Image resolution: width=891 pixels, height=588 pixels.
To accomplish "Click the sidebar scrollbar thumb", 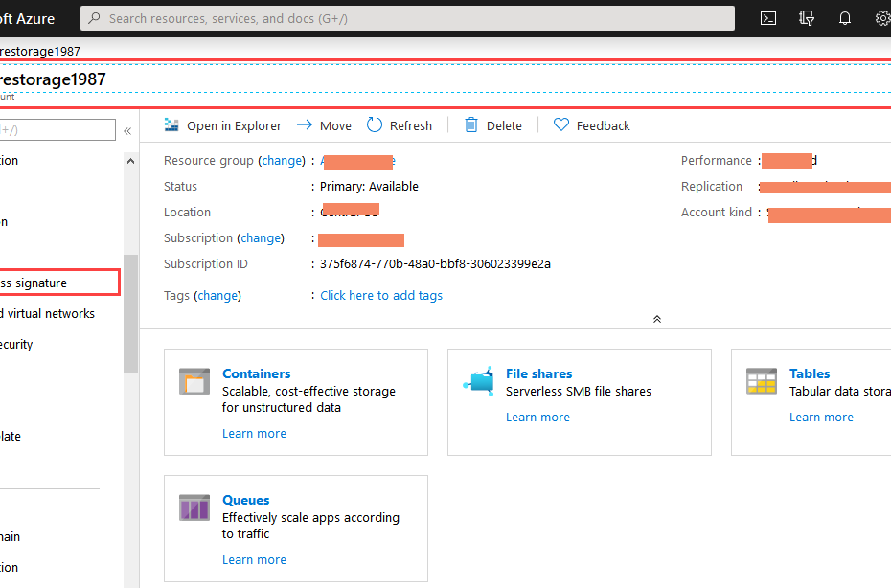I will coord(130,313).
